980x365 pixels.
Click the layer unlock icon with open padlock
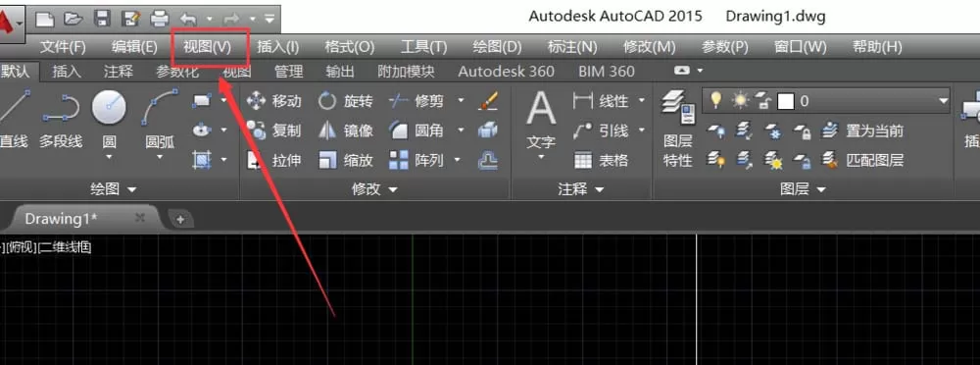[x=803, y=160]
